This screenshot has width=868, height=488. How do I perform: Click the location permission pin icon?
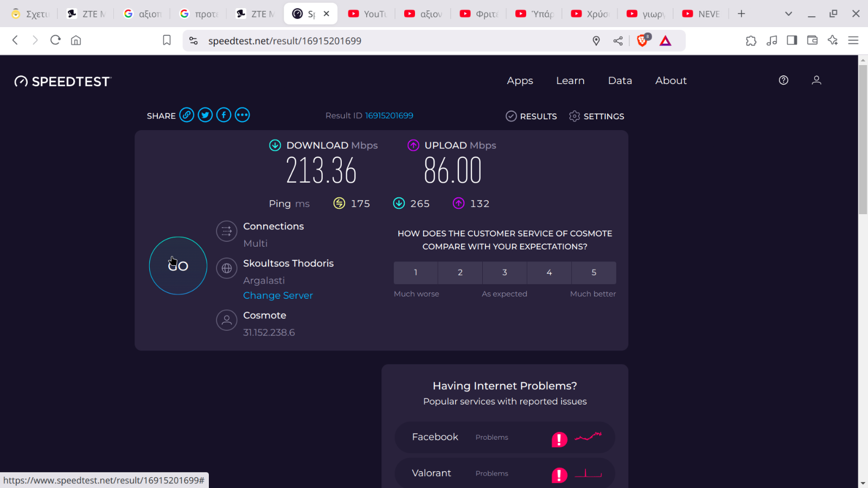[x=596, y=41]
